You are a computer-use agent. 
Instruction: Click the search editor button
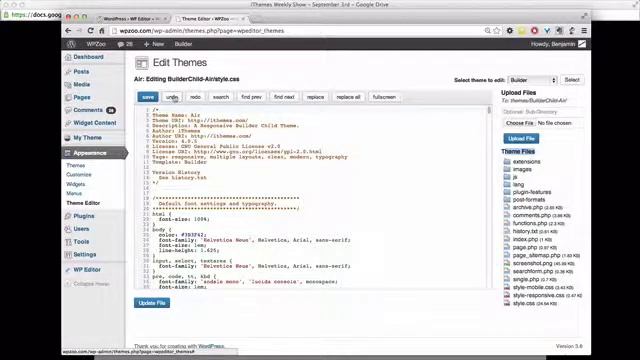(221, 97)
